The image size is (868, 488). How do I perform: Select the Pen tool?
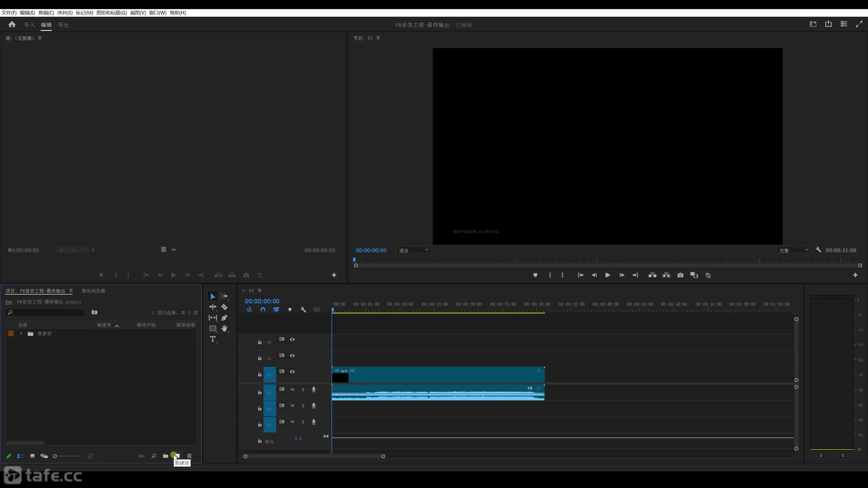(224, 318)
